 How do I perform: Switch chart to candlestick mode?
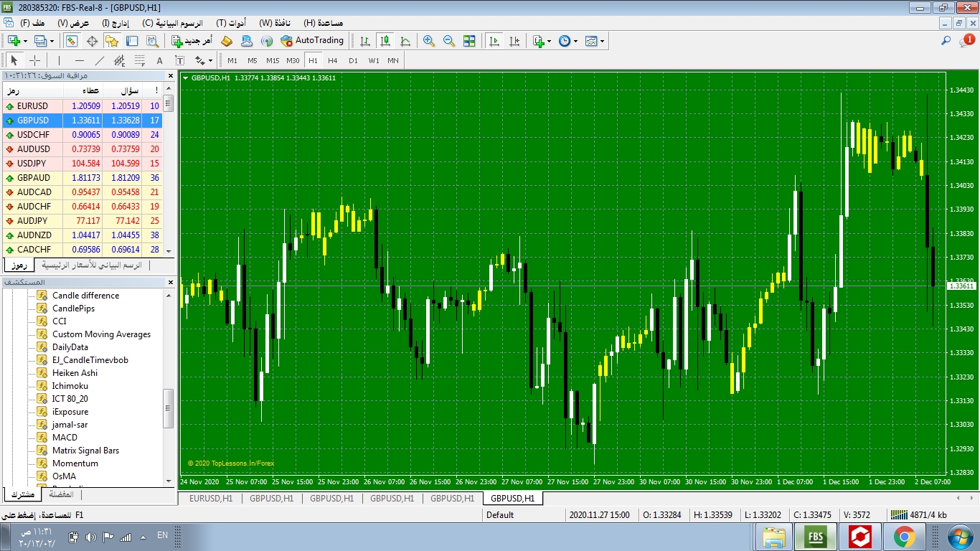[x=385, y=41]
